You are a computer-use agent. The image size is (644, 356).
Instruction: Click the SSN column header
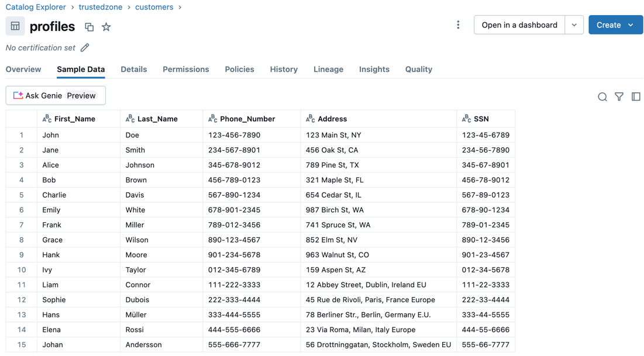(486, 119)
